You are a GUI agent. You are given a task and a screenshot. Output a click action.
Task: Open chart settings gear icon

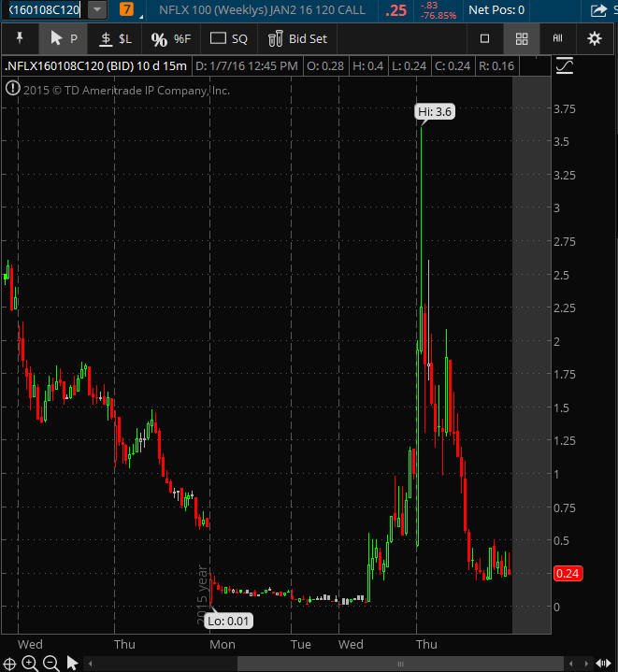click(594, 38)
